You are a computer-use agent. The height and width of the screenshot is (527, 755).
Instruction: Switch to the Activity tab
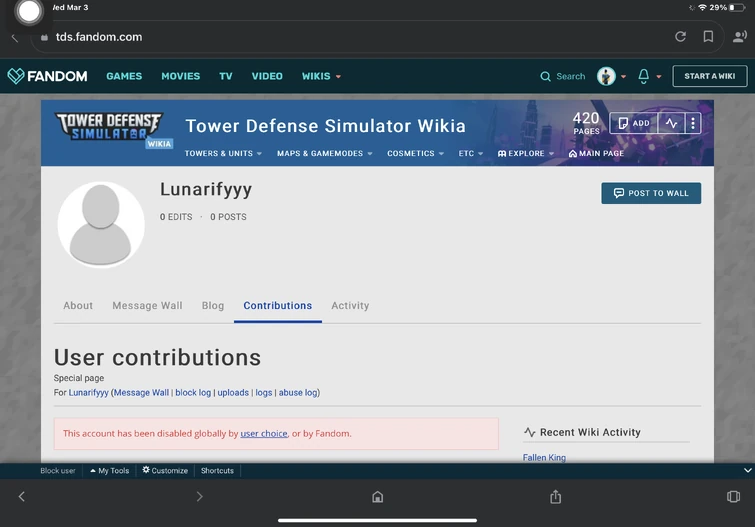tap(350, 305)
